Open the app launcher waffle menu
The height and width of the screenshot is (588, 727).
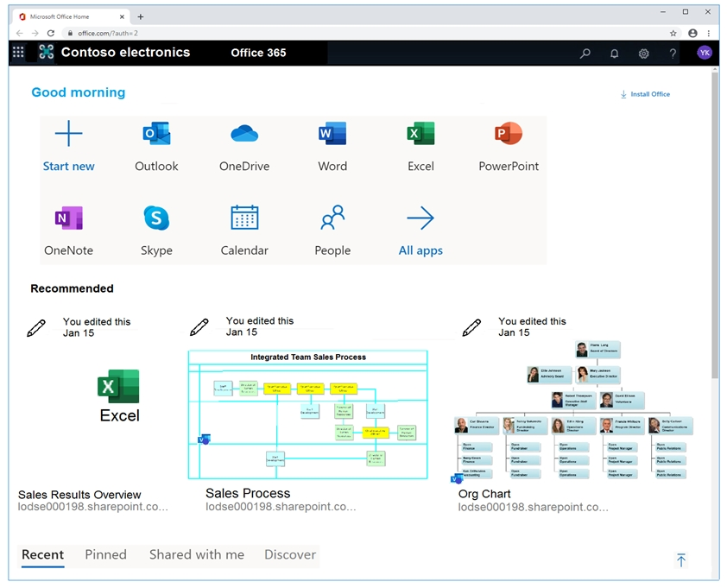click(x=18, y=53)
